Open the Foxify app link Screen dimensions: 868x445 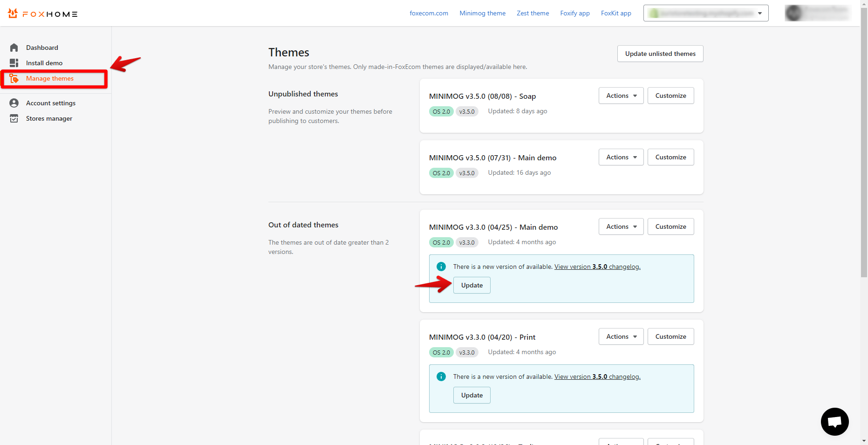pos(574,13)
